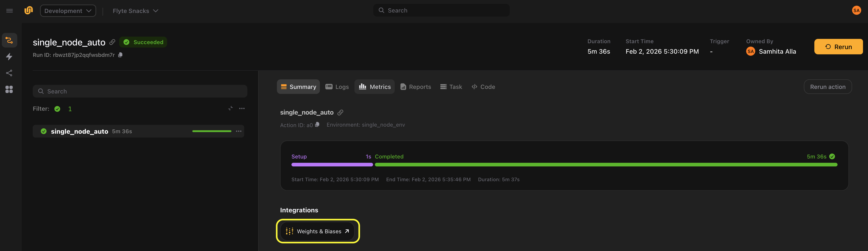
Task: Open the Flyte Snacks project dropdown
Action: click(x=135, y=10)
